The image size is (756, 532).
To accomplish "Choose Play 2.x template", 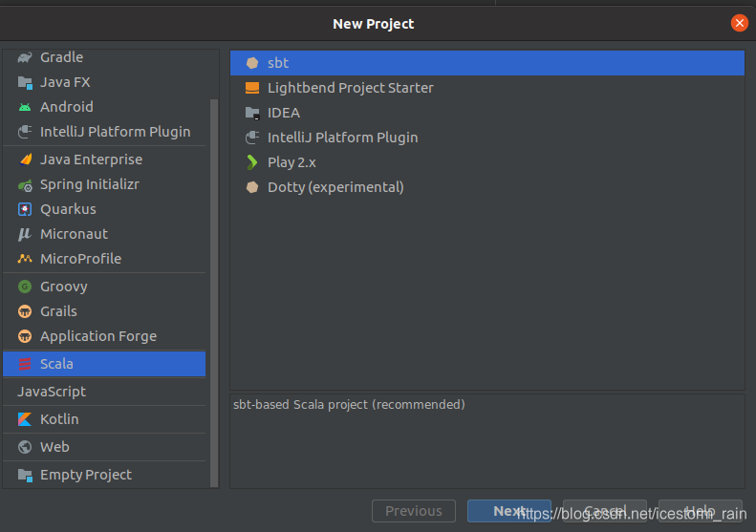I will tap(487, 162).
